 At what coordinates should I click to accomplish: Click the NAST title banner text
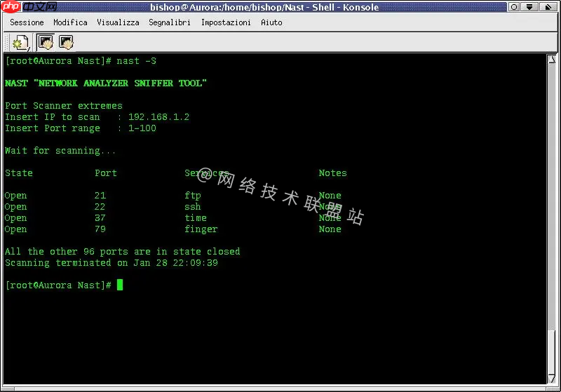pos(106,83)
